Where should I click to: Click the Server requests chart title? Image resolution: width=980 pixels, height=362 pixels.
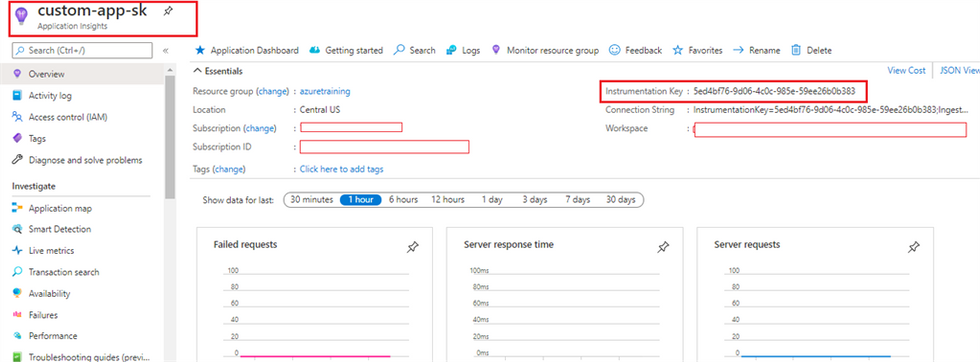(x=747, y=244)
